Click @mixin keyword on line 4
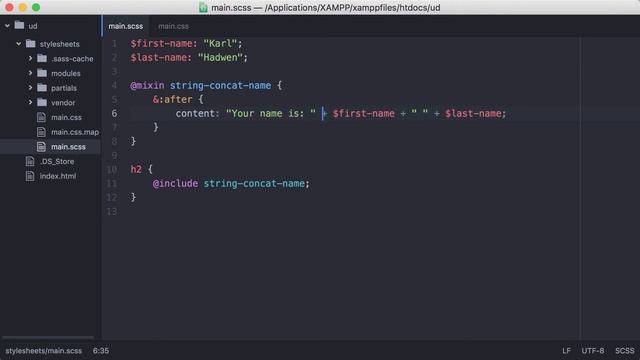This screenshot has width=640, height=360. 147,86
